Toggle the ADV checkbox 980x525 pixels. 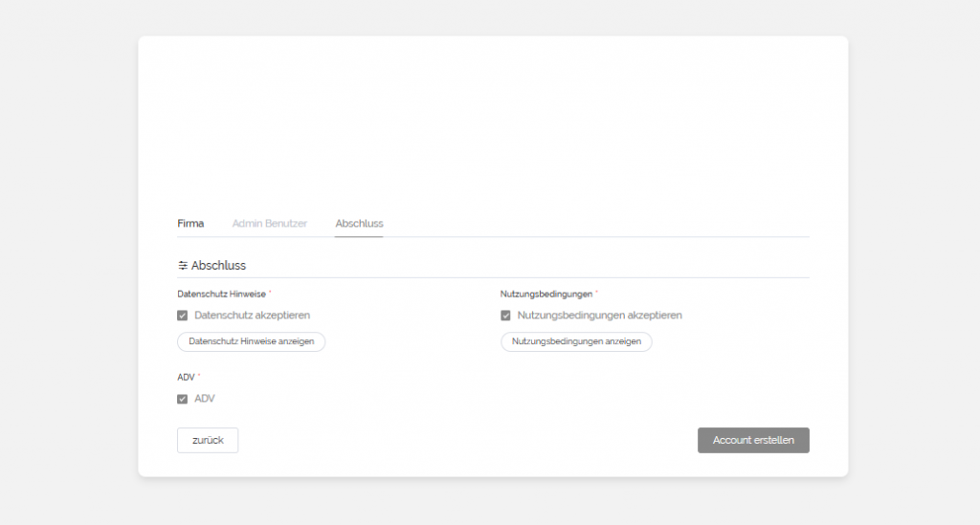click(x=183, y=399)
